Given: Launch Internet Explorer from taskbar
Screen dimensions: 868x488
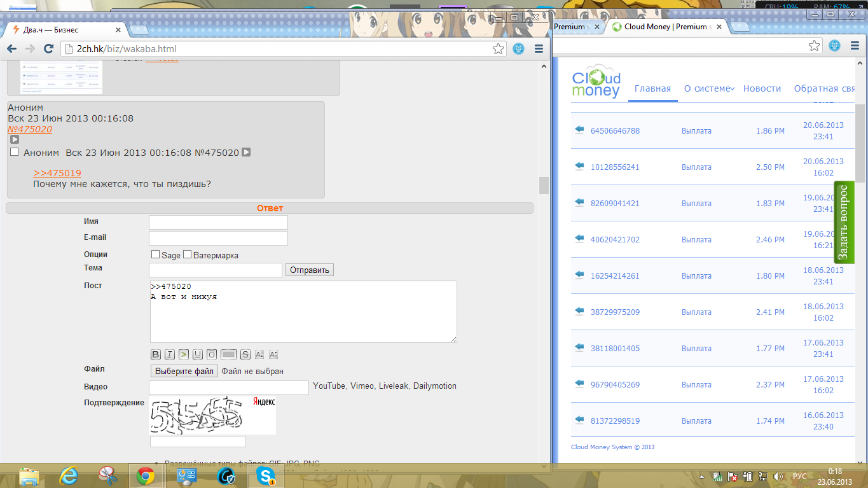Looking at the screenshot, I should 69,476.
